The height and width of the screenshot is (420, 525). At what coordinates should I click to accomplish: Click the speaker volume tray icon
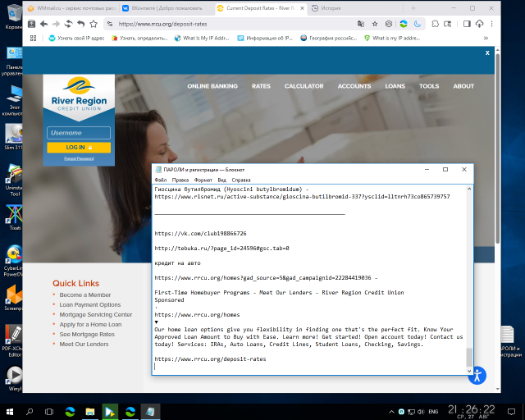421,412
